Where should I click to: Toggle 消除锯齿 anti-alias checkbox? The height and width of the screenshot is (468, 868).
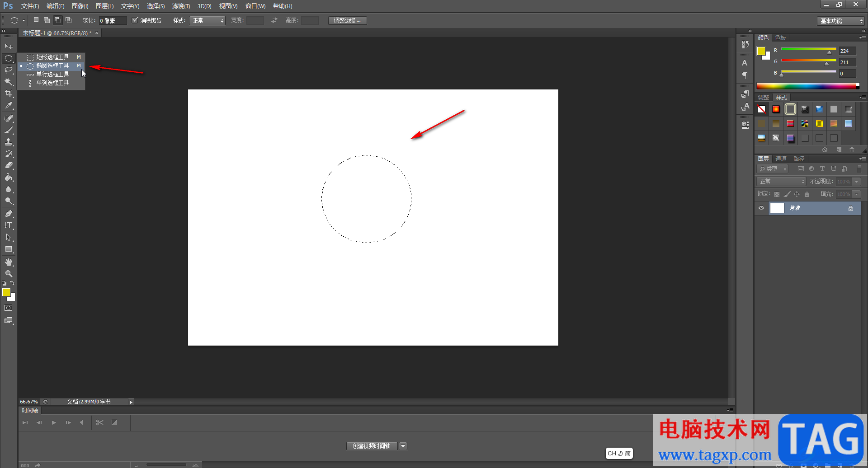(x=135, y=20)
